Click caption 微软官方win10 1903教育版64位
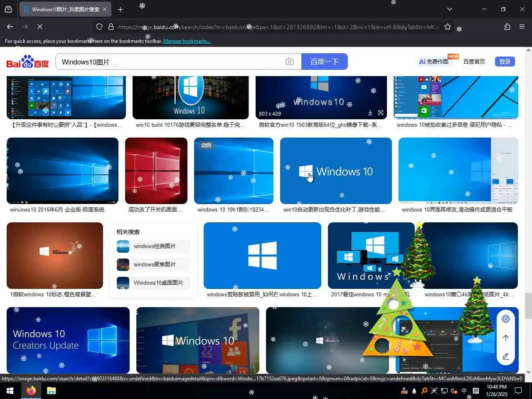532x399 pixels. tap(320, 125)
